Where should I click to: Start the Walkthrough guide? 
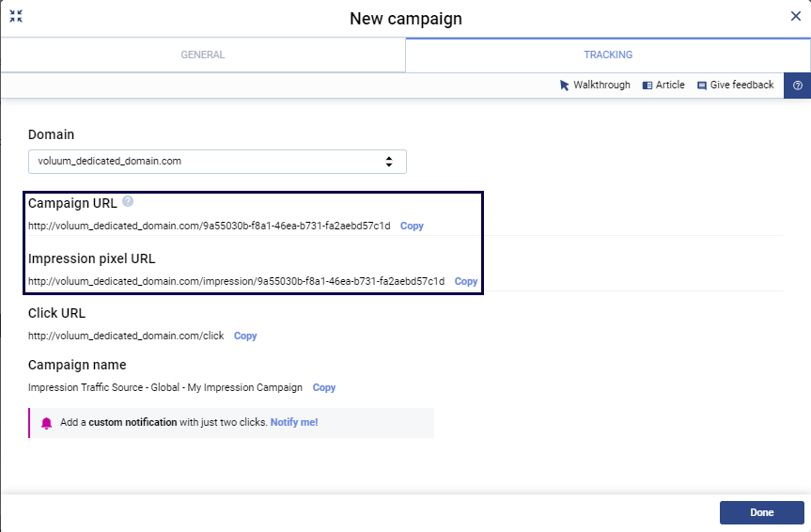pyautogui.click(x=595, y=85)
